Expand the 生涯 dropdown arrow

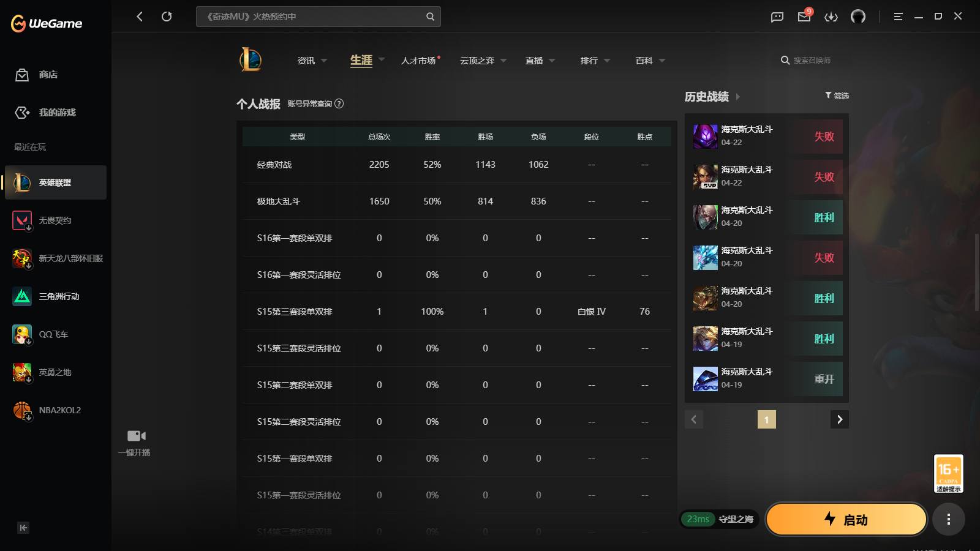click(382, 59)
